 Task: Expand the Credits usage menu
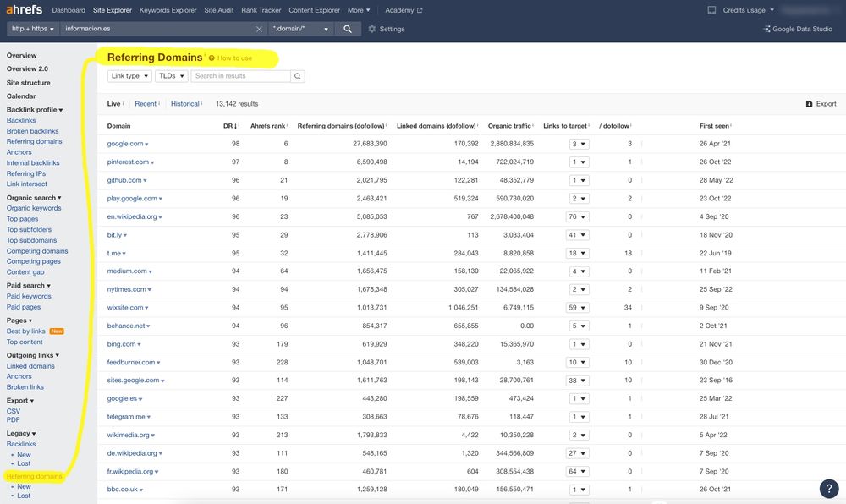point(749,10)
